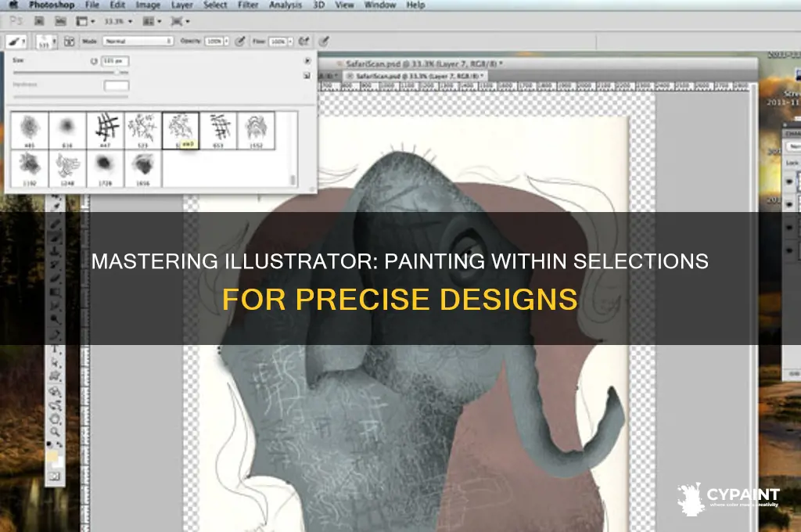Open the Help menu

[x=416, y=5]
